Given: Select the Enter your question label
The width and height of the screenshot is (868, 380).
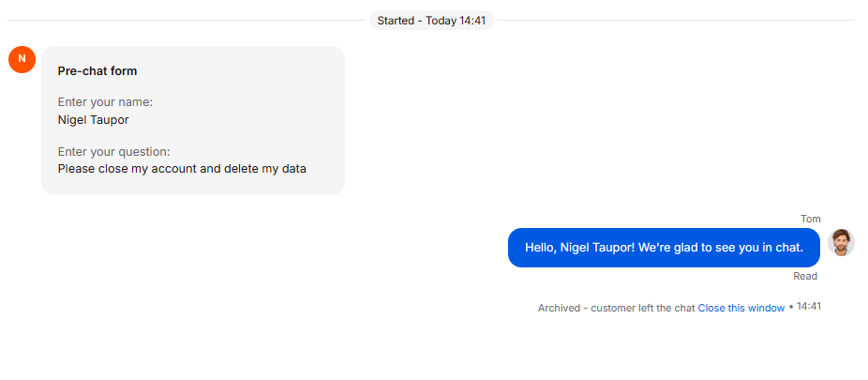Looking at the screenshot, I should click(x=114, y=152).
